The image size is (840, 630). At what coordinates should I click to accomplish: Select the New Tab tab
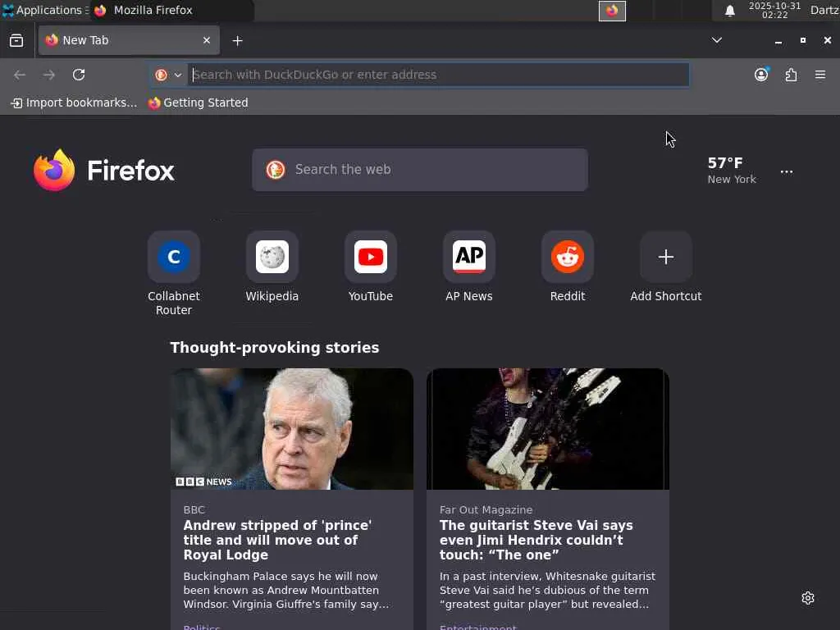click(x=129, y=40)
